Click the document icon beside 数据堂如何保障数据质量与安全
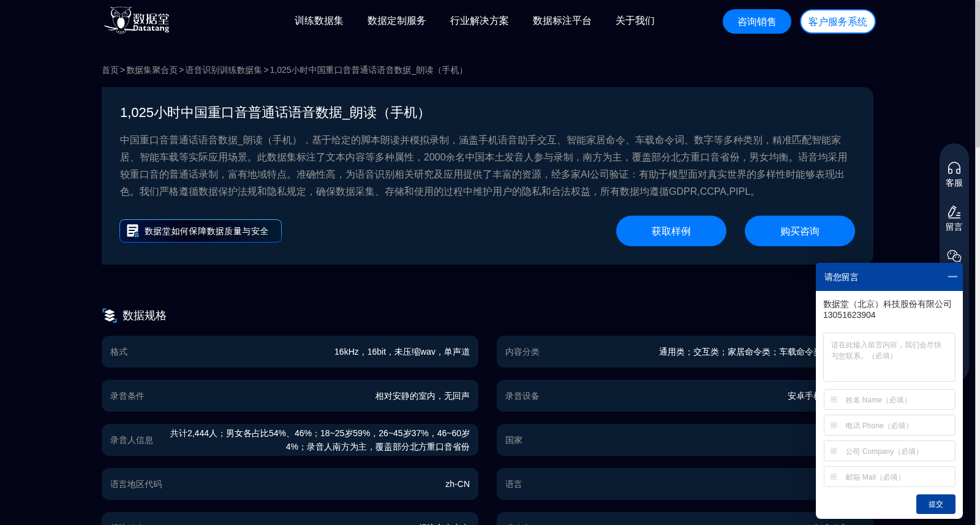Viewport: 980px width, 525px height. click(132, 231)
